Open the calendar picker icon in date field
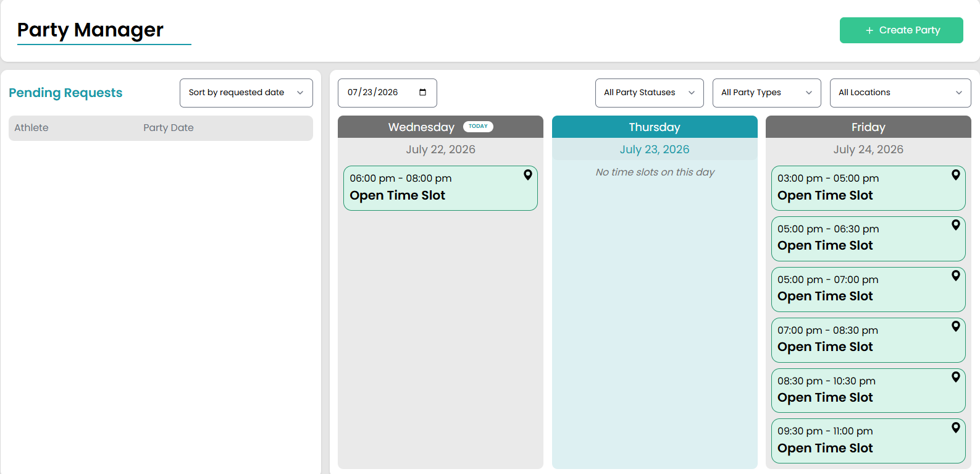980x474 pixels. [x=423, y=93]
